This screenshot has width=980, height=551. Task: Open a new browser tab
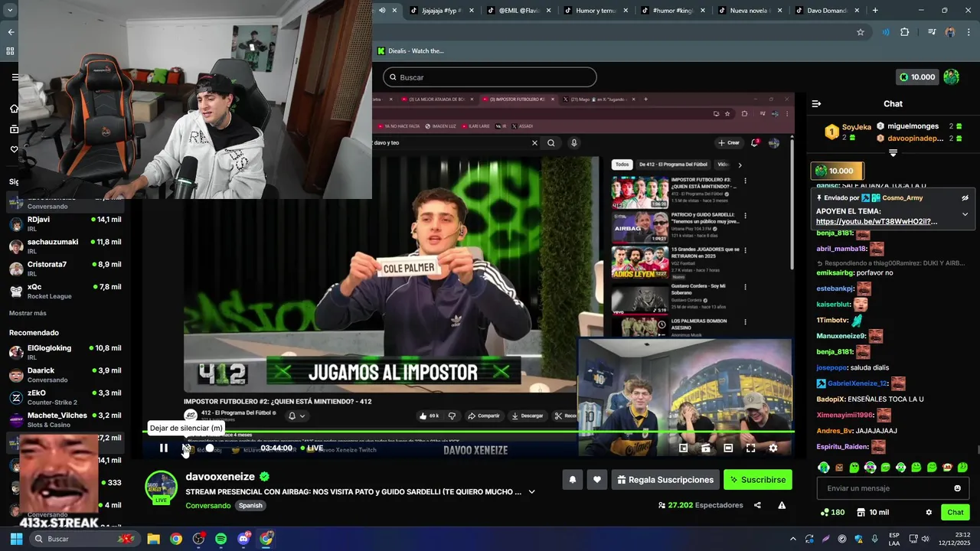875,11
